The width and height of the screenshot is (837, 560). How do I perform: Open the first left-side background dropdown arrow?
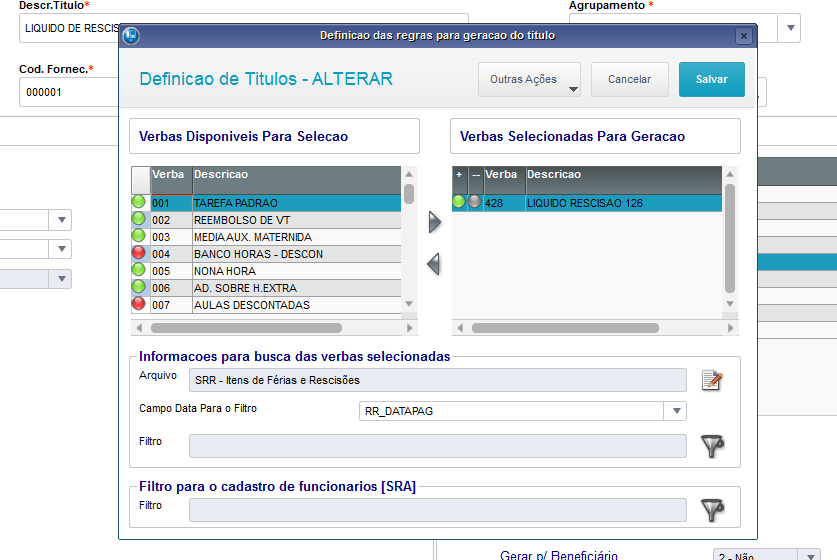click(61, 220)
